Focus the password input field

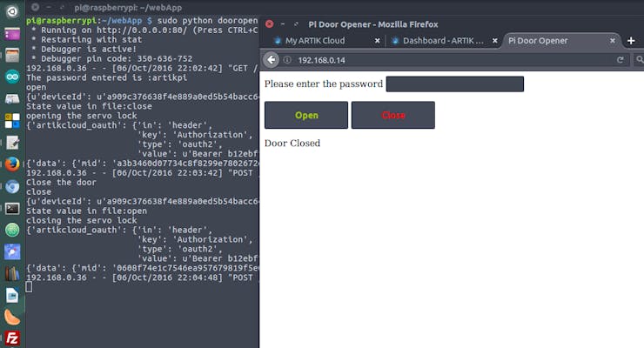pos(454,84)
